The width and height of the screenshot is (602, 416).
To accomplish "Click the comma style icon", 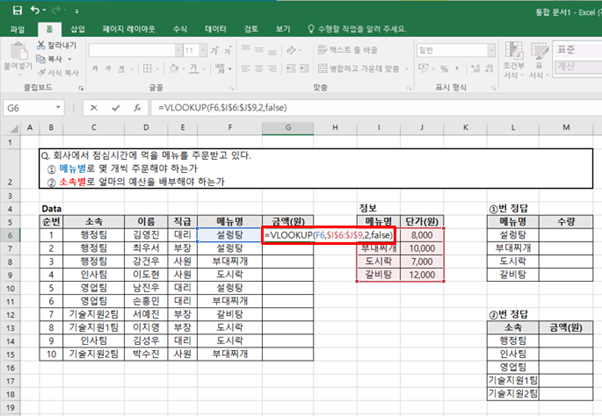I will click(x=457, y=69).
